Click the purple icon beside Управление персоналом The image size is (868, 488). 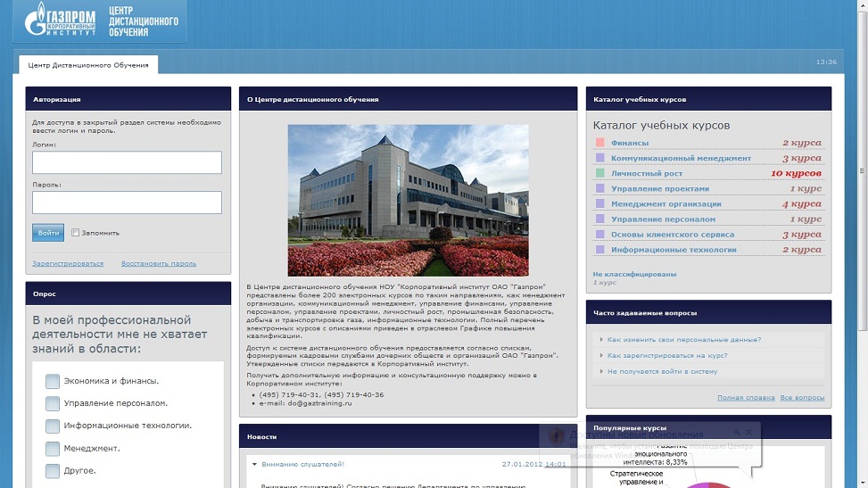tap(600, 219)
